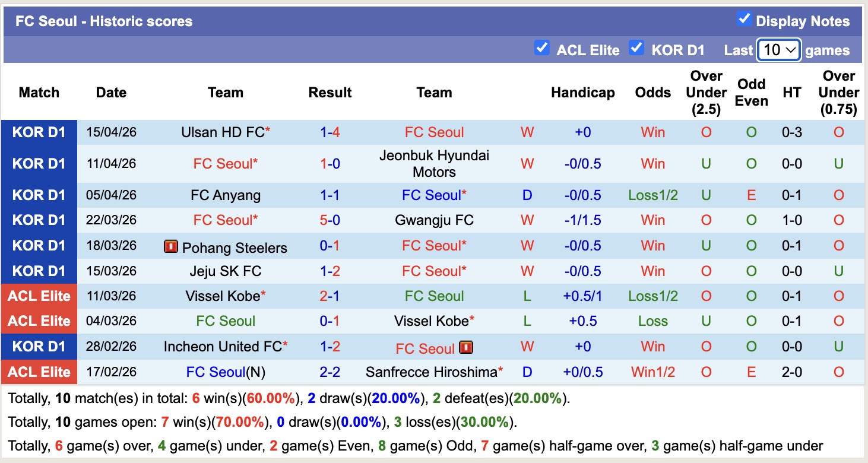The image size is (868, 463).
Task: Open the Jeonbuk Hyundai Motors link
Action: point(434,163)
